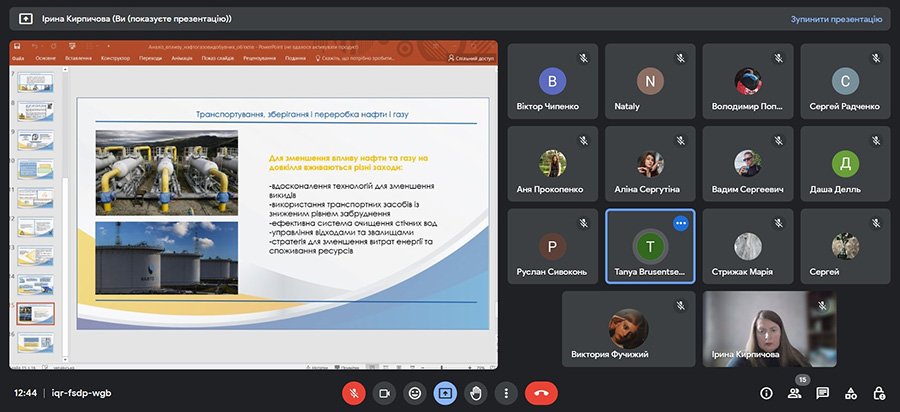Click muted mic icon on Виктория Фучижий tile

pos(681,306)
